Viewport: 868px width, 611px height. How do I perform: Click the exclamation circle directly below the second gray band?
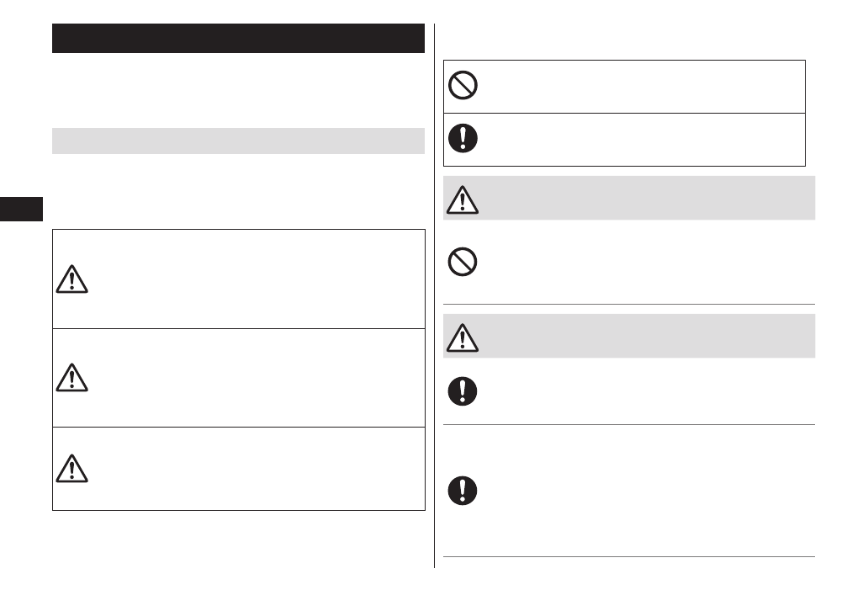coord(463,391)
